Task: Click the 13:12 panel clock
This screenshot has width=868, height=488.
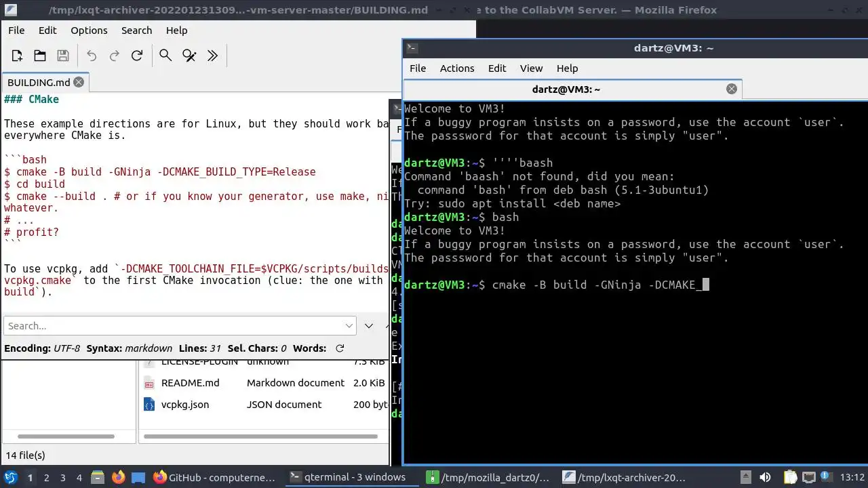Action: (x=852, y=478)
